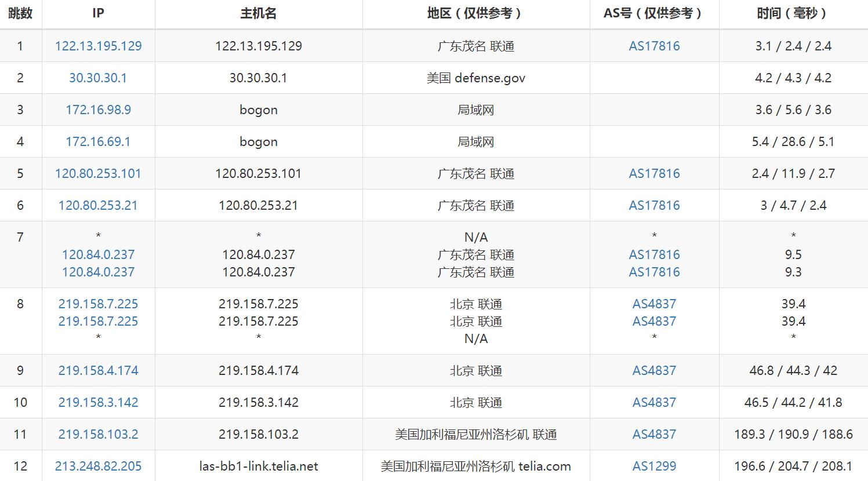Open IP link 172.16.98.9
868x481 pixels.
[98, 110]
